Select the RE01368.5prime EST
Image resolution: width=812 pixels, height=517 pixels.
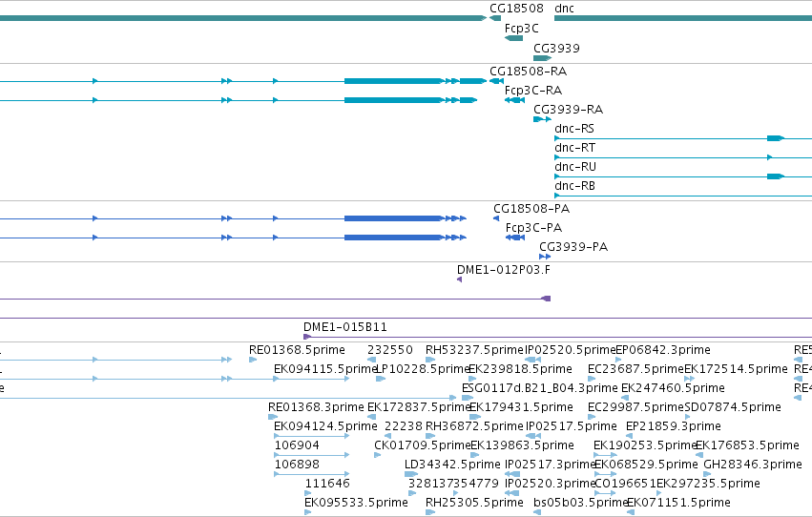tap(297, 350)
